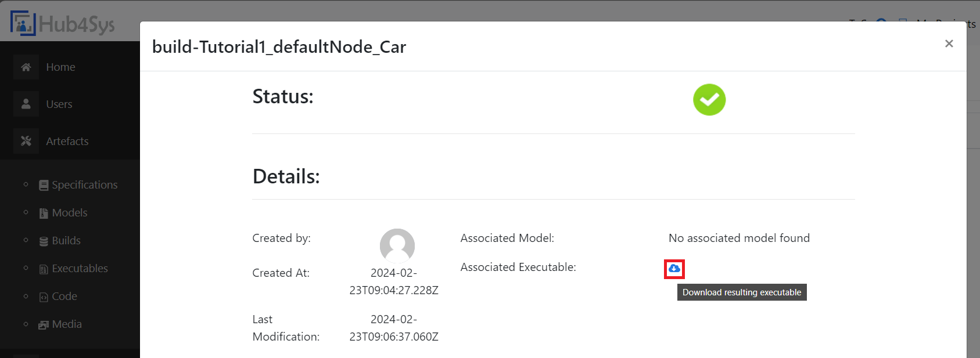
Task: Click the 'Status:' heading
Action: coord(283,96)
